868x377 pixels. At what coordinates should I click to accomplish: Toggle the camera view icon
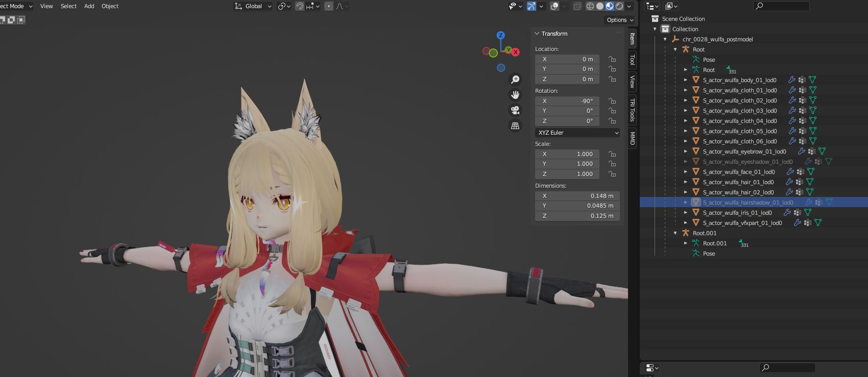tap(515, 110)
